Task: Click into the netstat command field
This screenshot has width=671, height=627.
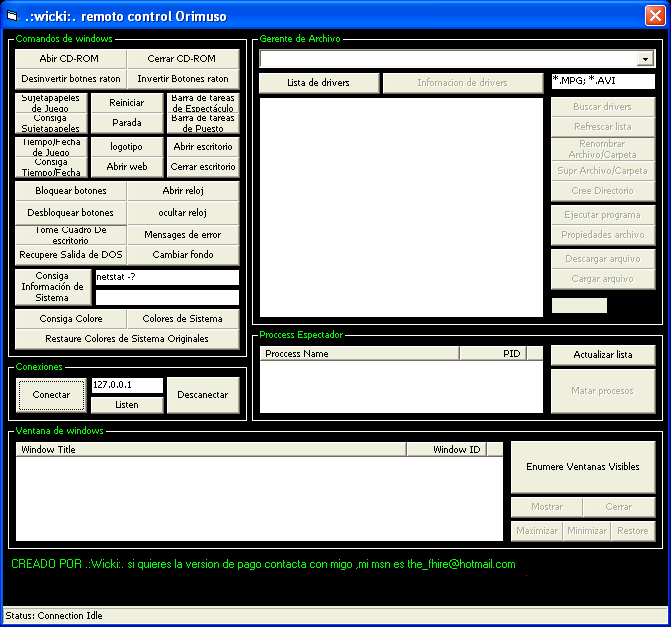Action: pyautogui.click(x=166, y=277)
